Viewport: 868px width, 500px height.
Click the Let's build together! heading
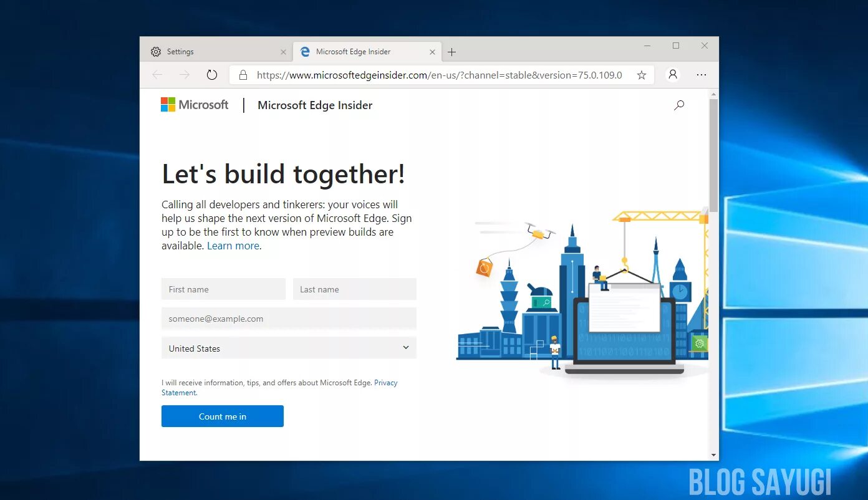click(x=284, y=174)
